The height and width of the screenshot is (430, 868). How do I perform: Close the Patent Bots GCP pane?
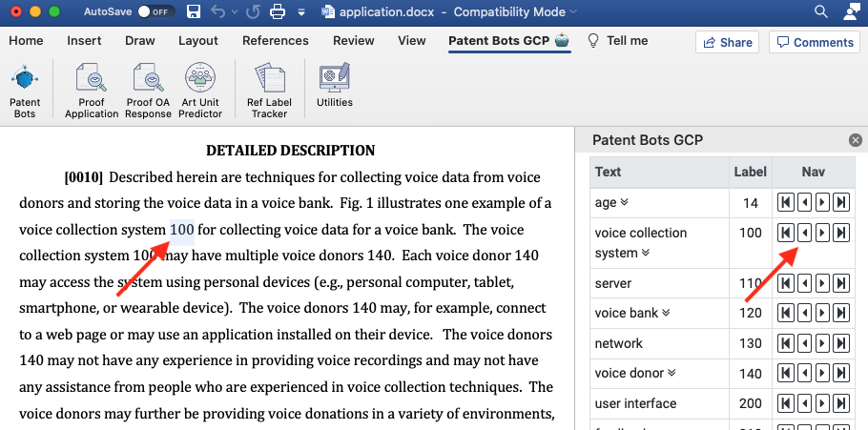coord(856,140)
